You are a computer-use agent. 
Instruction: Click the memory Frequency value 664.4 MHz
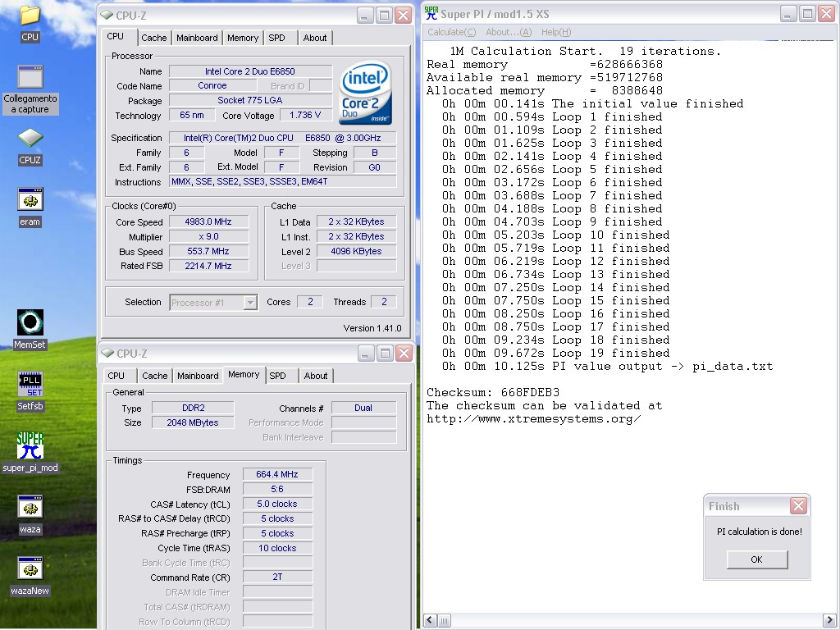coord(277,474)
